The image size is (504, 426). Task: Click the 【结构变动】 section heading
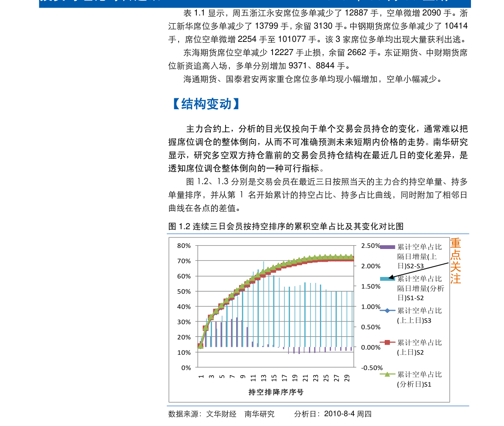(207, 104)
